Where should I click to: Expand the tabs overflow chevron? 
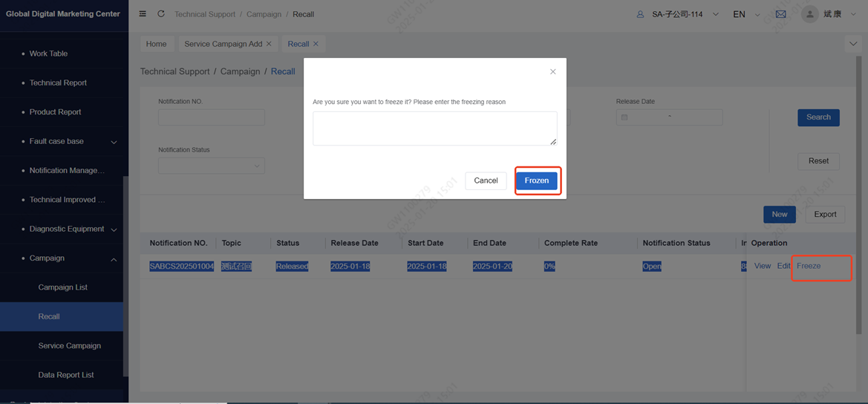[852, 44]
